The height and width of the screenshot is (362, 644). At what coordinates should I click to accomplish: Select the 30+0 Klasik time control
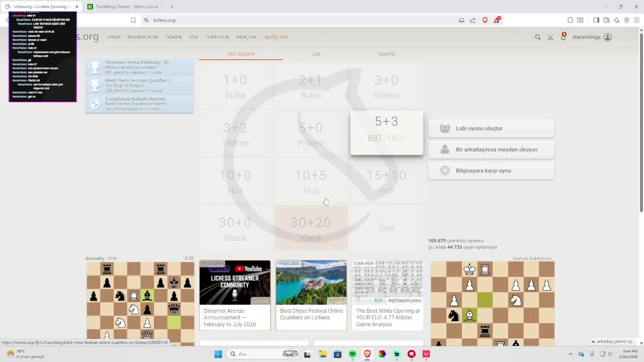coord(235,228)
